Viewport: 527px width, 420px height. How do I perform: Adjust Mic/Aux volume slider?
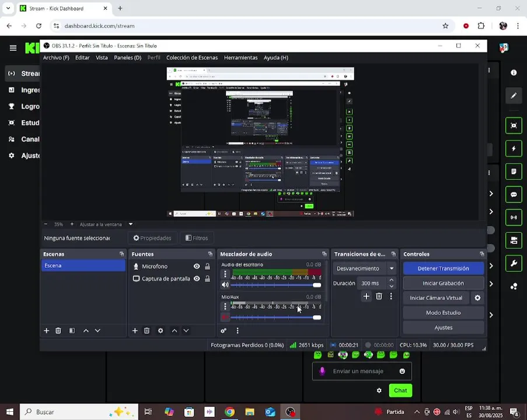coord(275,317)
